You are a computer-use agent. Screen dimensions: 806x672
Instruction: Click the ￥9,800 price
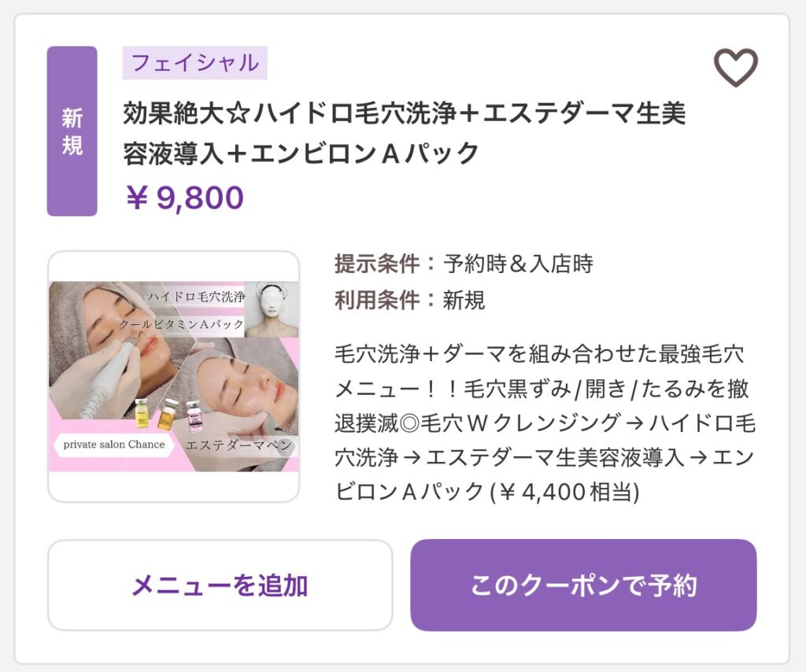coord(185,198)
